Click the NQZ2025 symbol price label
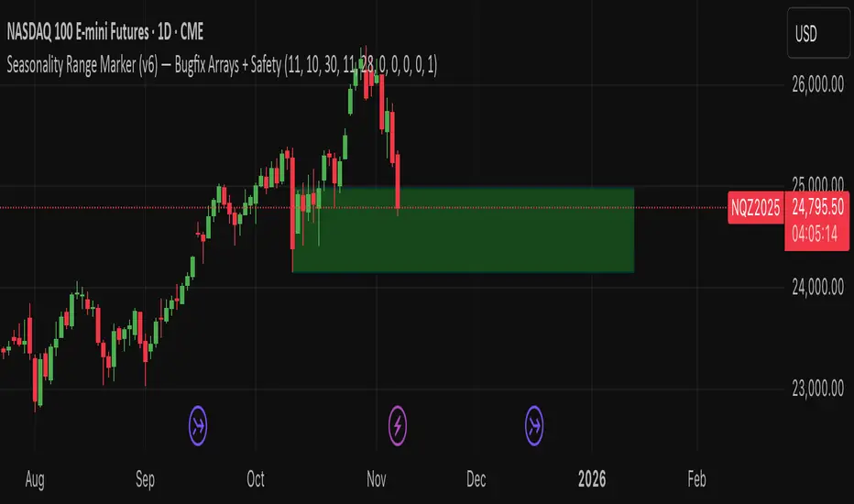Image resolution: width=854 pixels, height=504 pixels. coord(755,208)
